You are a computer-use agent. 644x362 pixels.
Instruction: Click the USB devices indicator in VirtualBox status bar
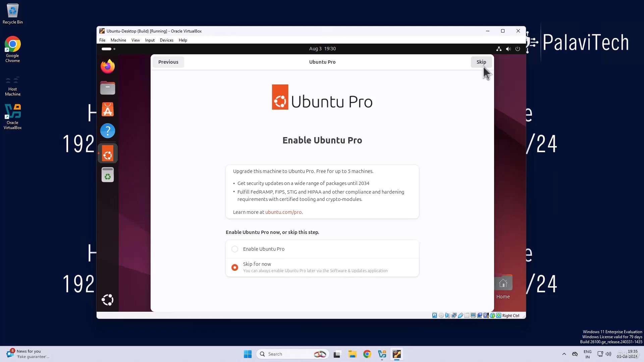461,315
